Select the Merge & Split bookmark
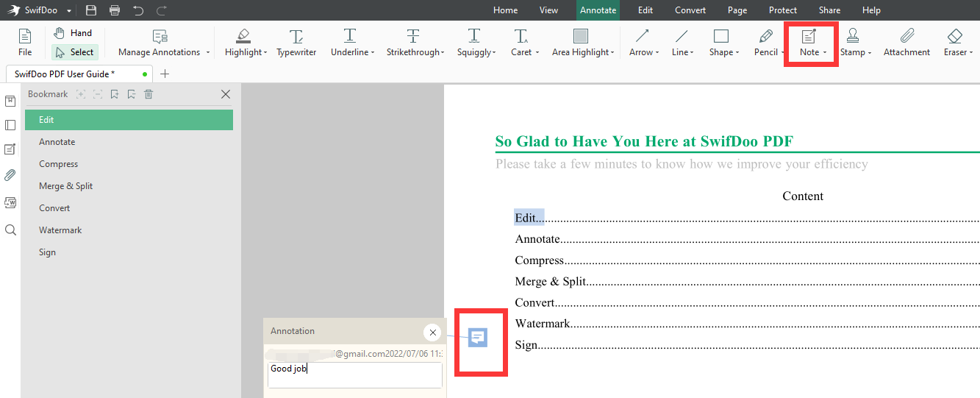The image size is (980, 398). 129,186
